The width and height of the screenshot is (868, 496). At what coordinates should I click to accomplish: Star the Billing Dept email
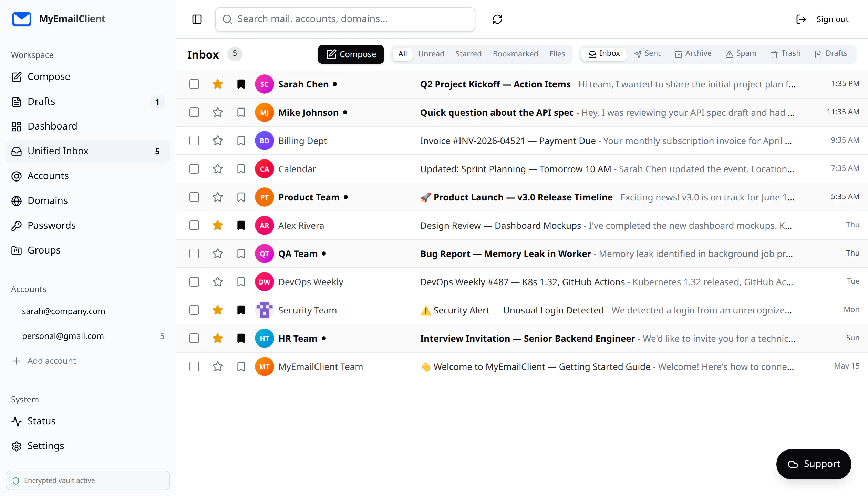[218, 141]
